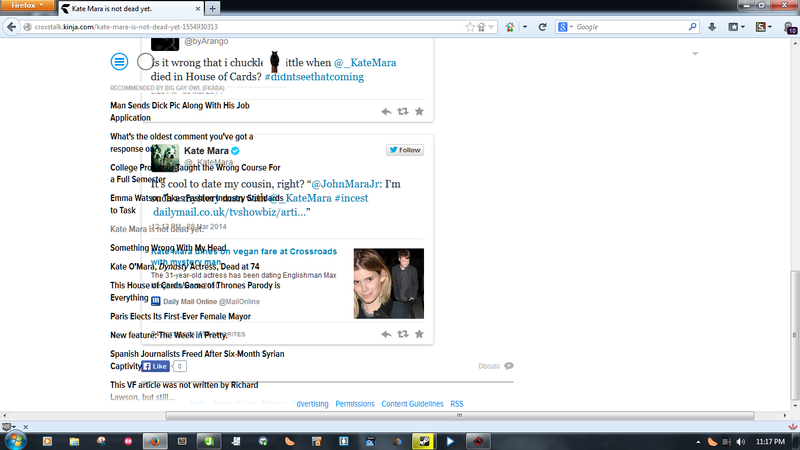Like the post on Facebook
Viewport: 800px width, 450px height.
click(x=156, y=366)
